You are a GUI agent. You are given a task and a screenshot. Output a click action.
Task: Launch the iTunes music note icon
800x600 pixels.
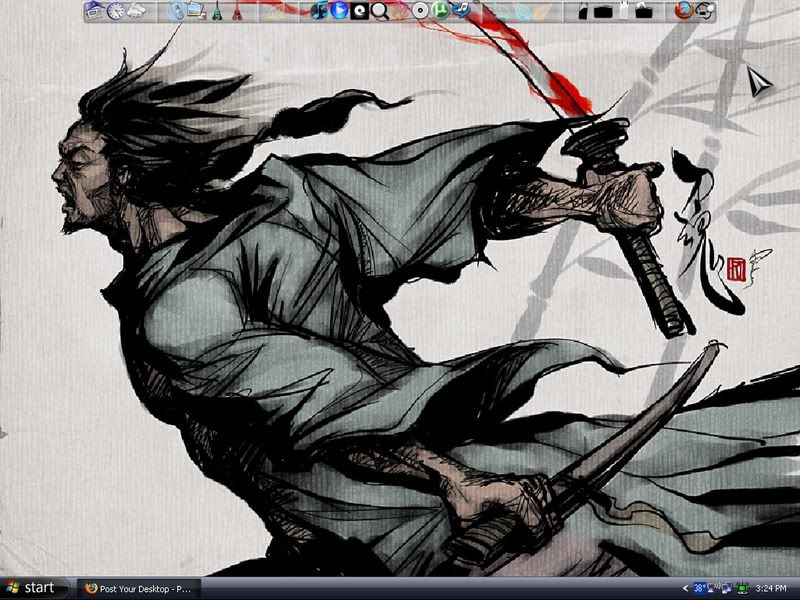[319, 10]
